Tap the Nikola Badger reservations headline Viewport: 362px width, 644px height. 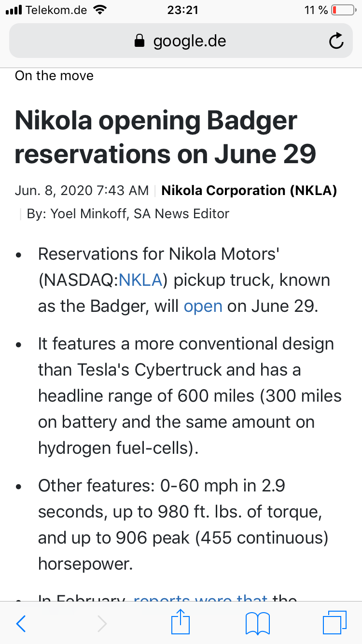165,137
